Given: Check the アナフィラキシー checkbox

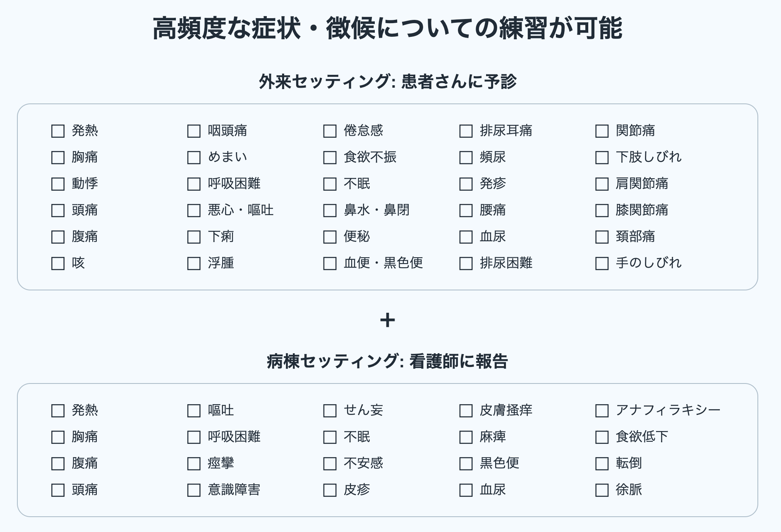Looking at the screenshot, I should [x=602, y=411].
